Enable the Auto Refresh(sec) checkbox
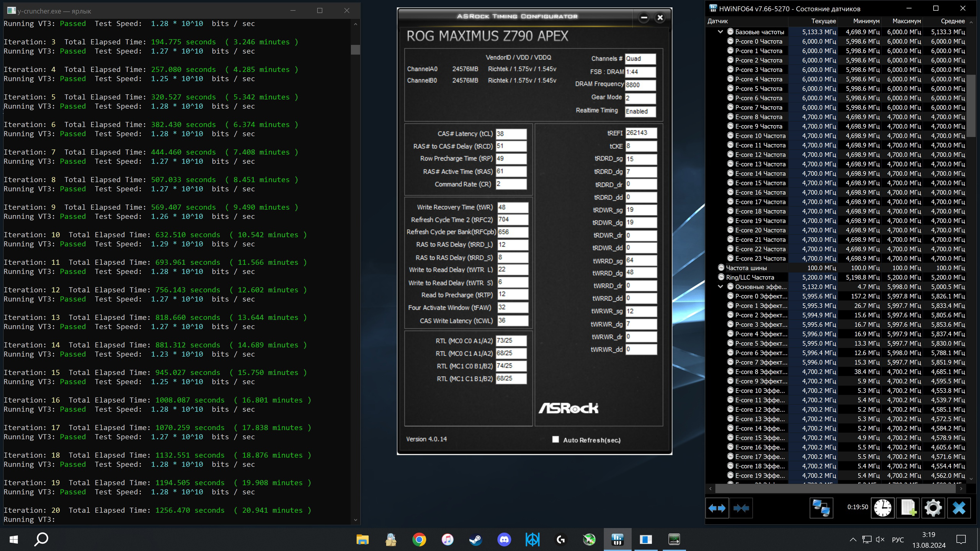This screenshot has height=551, width=980. [555, 439]
